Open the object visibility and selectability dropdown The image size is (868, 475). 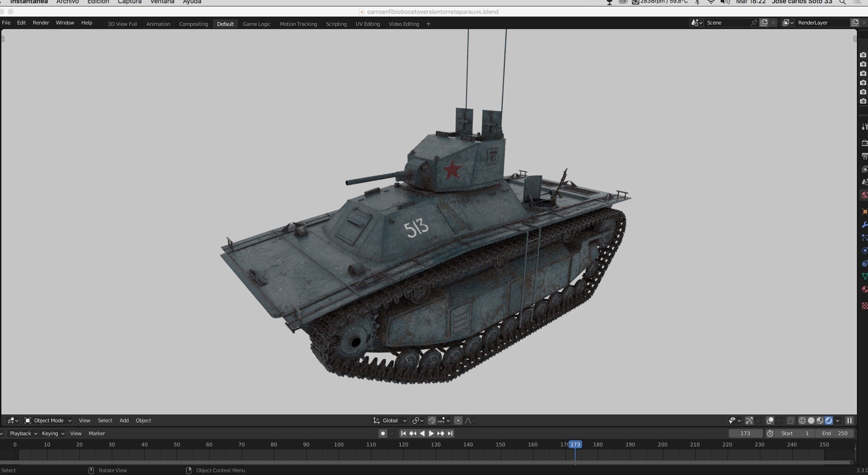point(734,420)
